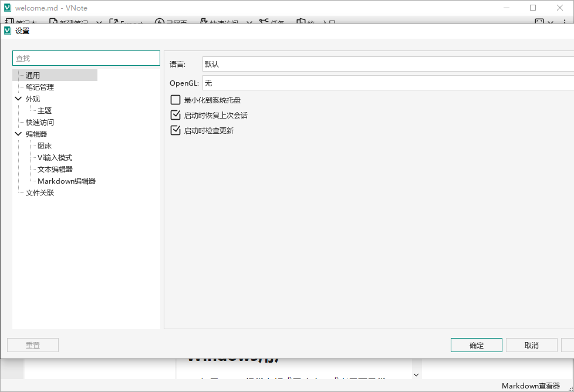
Task: Click the 确定 button
Action: pos(476,345)
